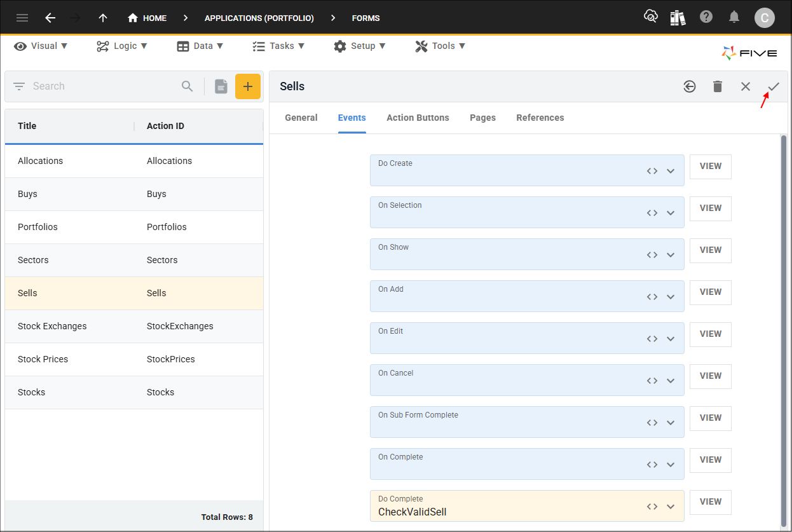The width and height of the screenshot is (792, 532).
Task: Open the Logic menu
Action: (x=122, y=46)
